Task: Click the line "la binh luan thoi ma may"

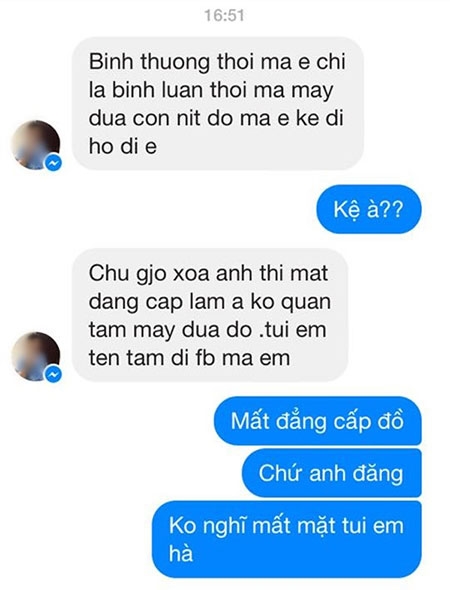Action: tap(211, 90)
